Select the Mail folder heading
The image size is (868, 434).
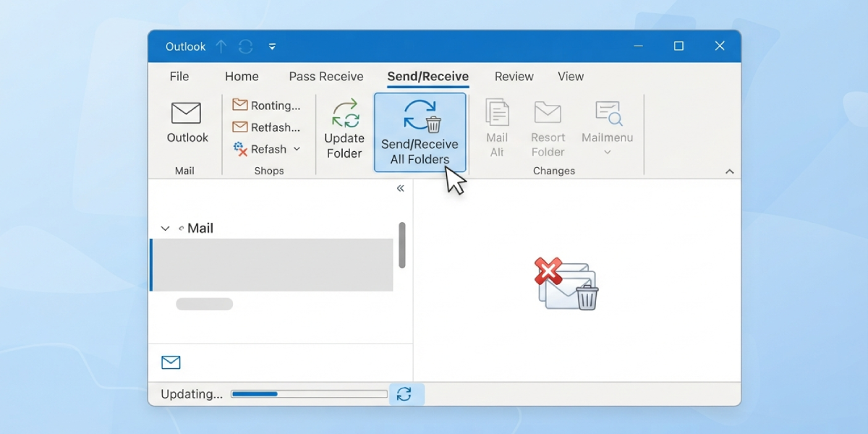click(x=200, y=229)
